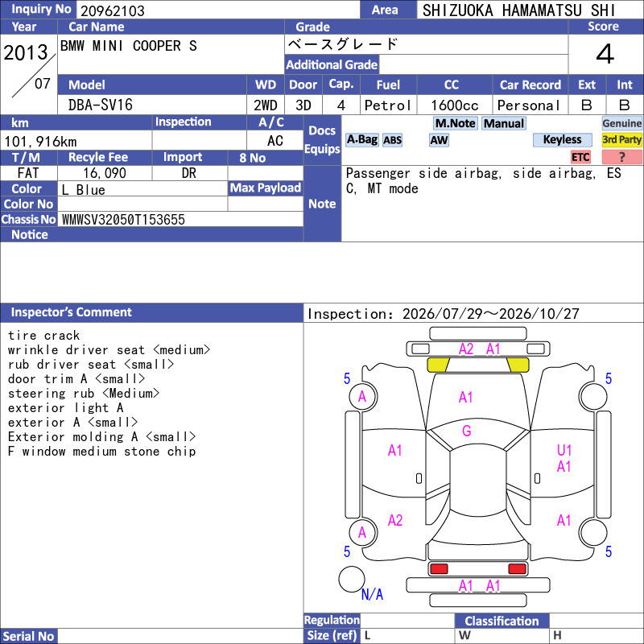Screen dimensions: 644x644
Task: Click the Notice label
Action: [30, 234]
